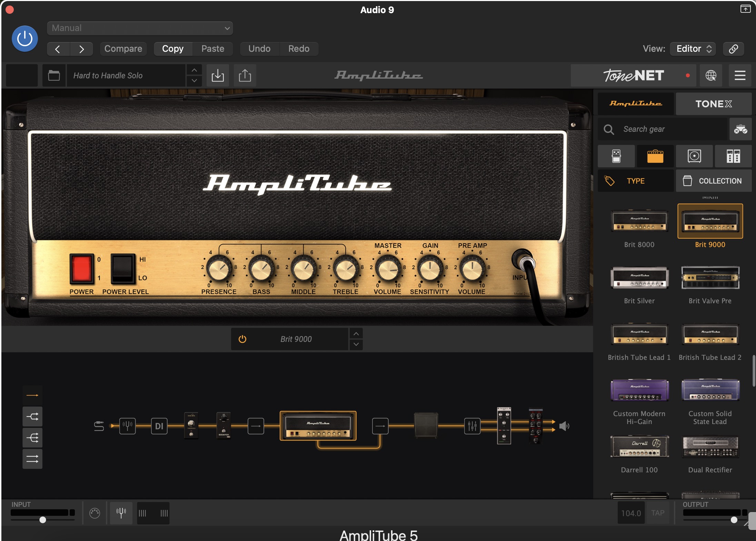This screenshot has width=756, height=541.
Task: Select the single serial chain routing icon
Action: [x=32, y=395]
